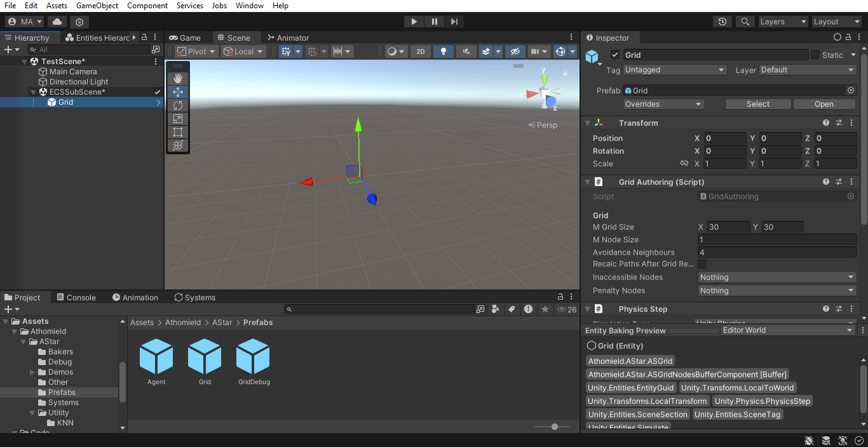The image size is (868, 447).
Task: Select the Rotate tool in scene toolbar
Action: [x=178, y=105]
